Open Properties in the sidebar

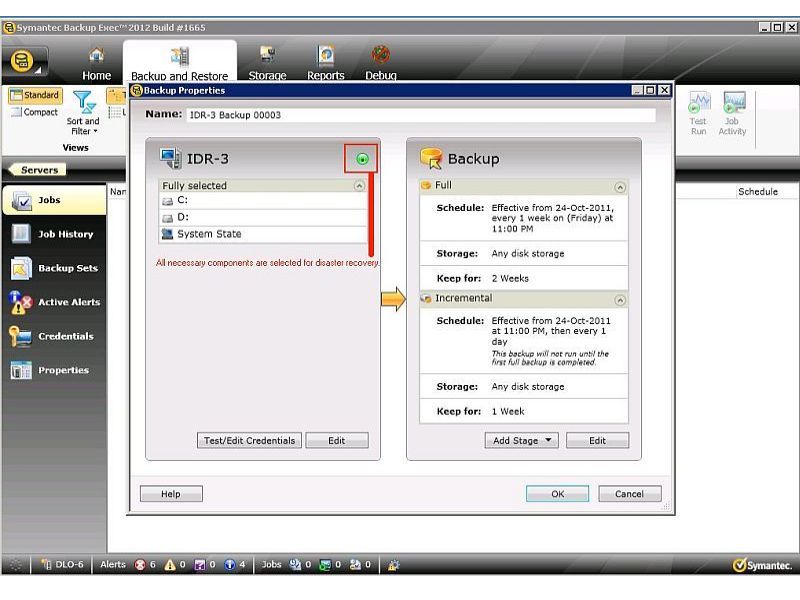pyautogui.click(x=54, y=370)
